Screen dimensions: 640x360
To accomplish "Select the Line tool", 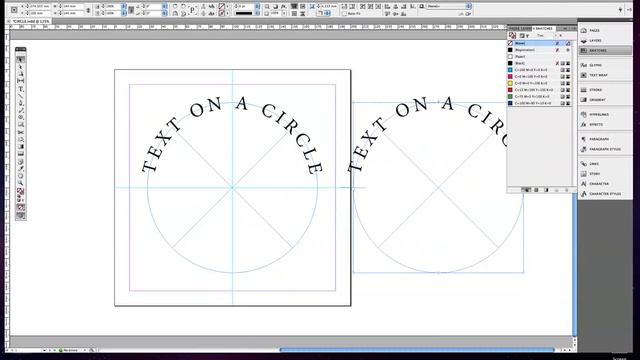I will [20, 96].
